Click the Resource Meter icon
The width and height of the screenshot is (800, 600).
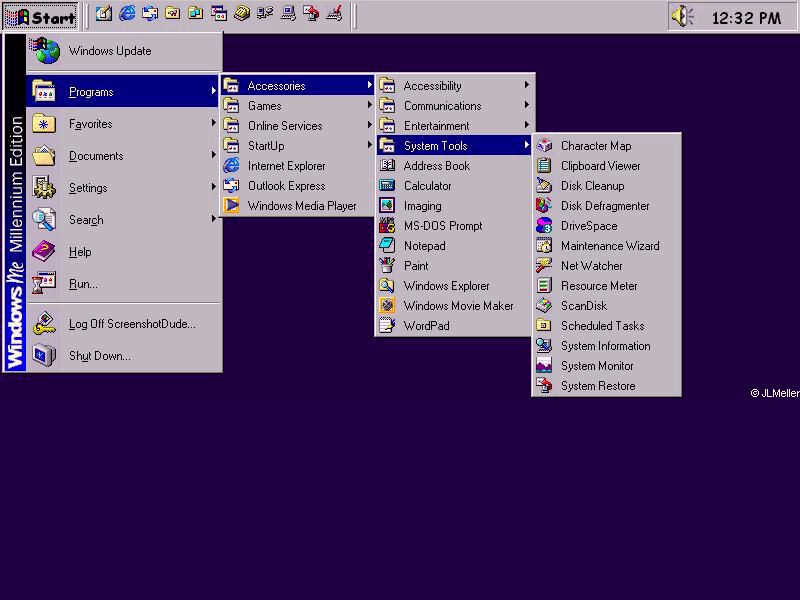pyautogui.click(x=544, y=286)
